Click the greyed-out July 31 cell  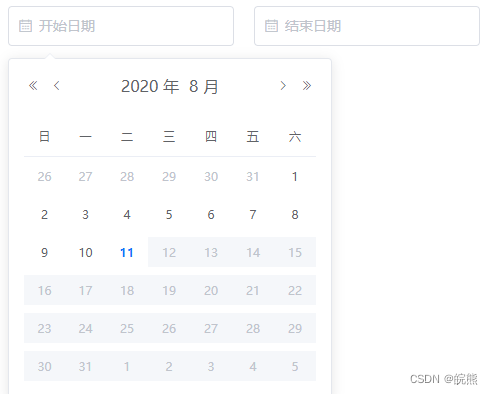(x=253, y=176)
